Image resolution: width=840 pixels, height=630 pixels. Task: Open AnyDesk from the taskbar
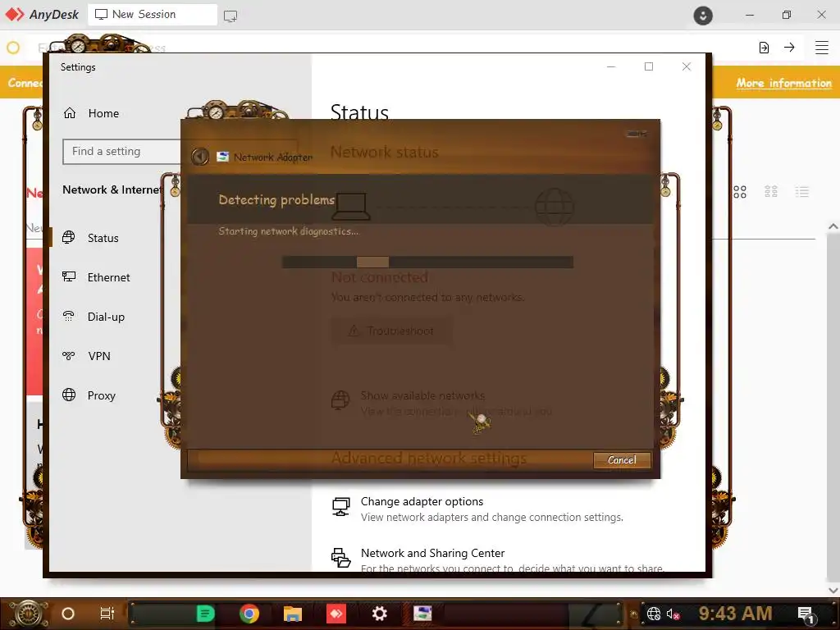[336, 614]
